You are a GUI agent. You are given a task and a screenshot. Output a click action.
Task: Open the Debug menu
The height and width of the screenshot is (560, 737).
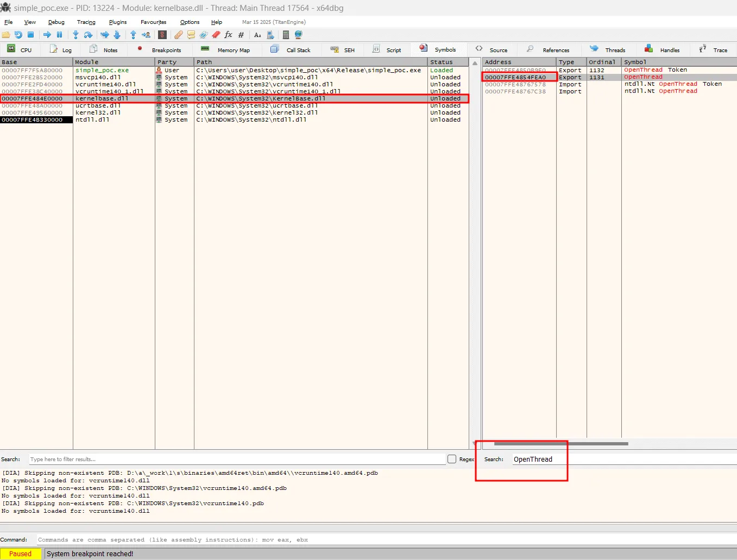tap(56, 22)
